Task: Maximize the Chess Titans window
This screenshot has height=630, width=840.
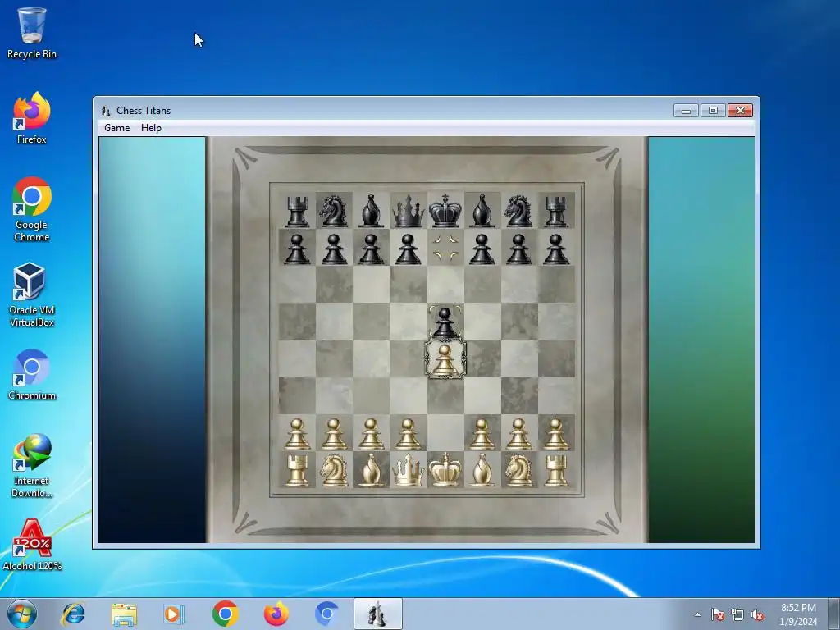Action: coord(713,111)
